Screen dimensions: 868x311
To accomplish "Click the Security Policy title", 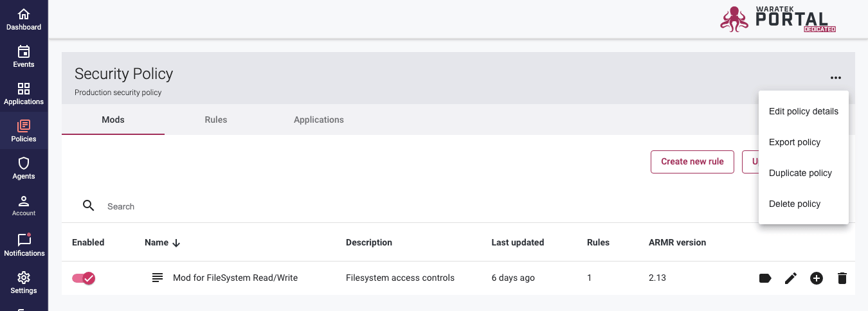I will click(124, 73).
